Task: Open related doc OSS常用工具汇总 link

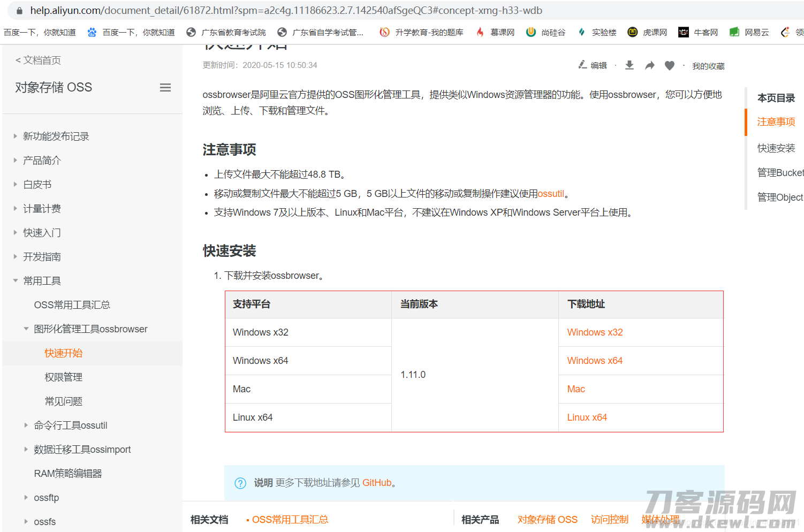Action: 290,520
